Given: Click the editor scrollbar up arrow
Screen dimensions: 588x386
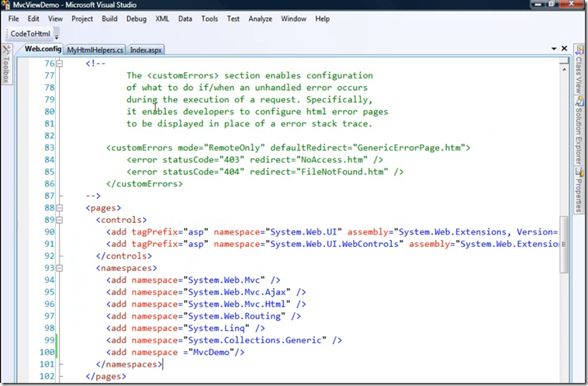Looking at the screenshot, I should click(564, 70).
